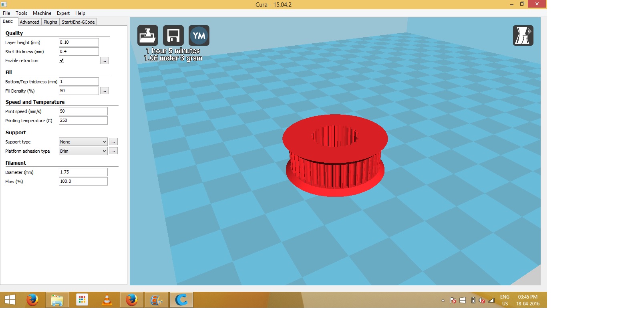Open the Tools menu
The image size is (644, 311).
[x=22, y=13]
